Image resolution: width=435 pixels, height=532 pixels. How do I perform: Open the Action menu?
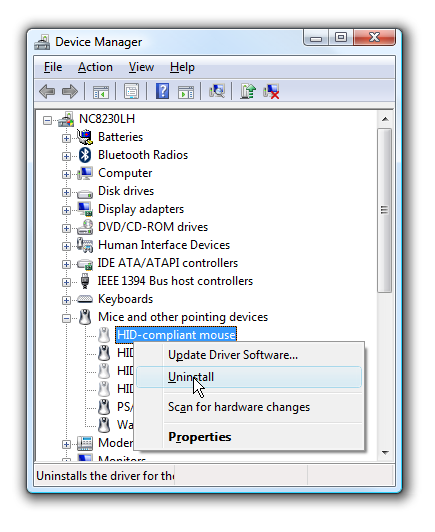point(95,67)
